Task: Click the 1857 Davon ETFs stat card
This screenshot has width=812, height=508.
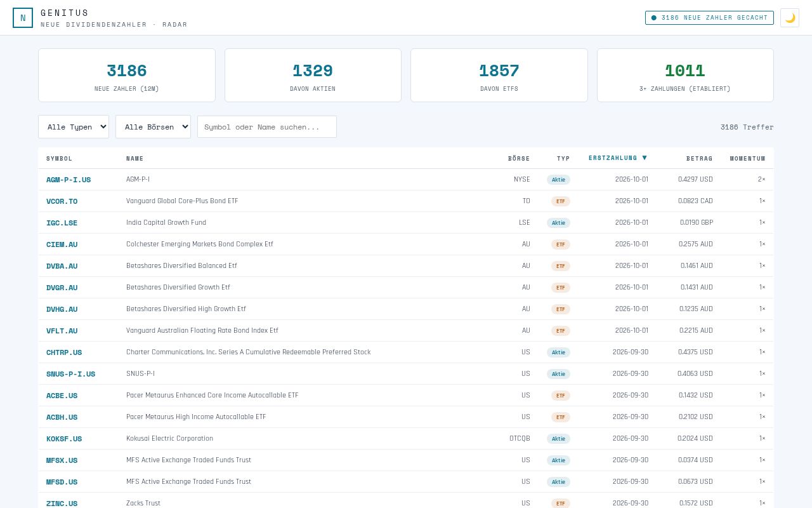Action: (x=499, y=75)
